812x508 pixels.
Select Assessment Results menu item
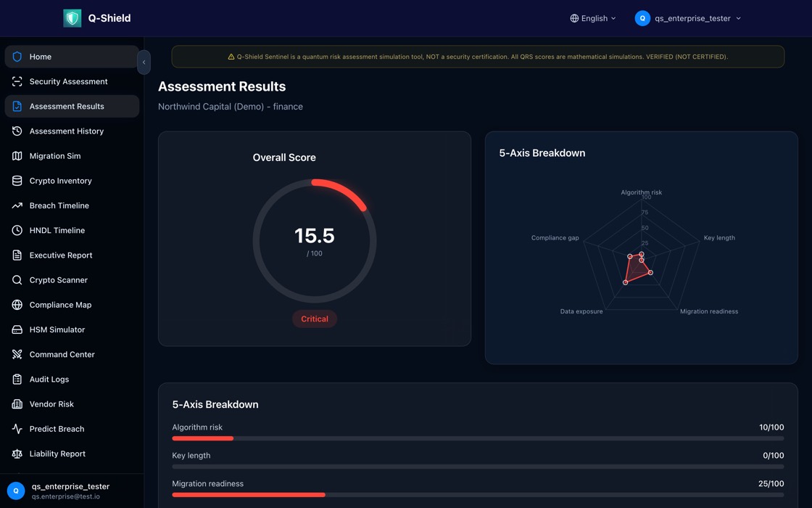pos(72,106)
